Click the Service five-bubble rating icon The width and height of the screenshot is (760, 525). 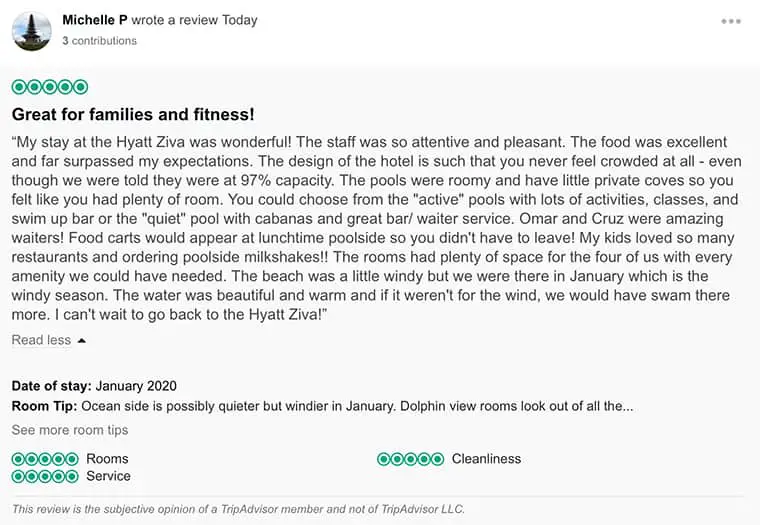(x=45, y=476)
